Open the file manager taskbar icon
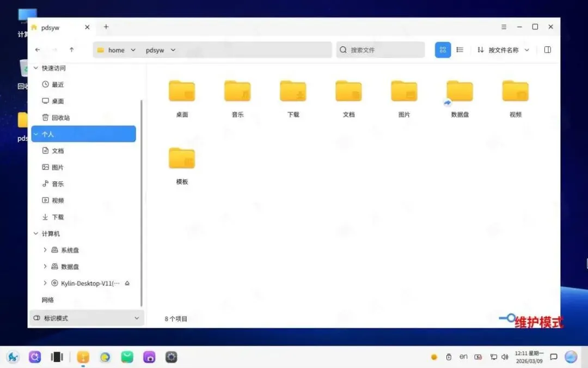The image size is (588, 368). pos(83,357)
